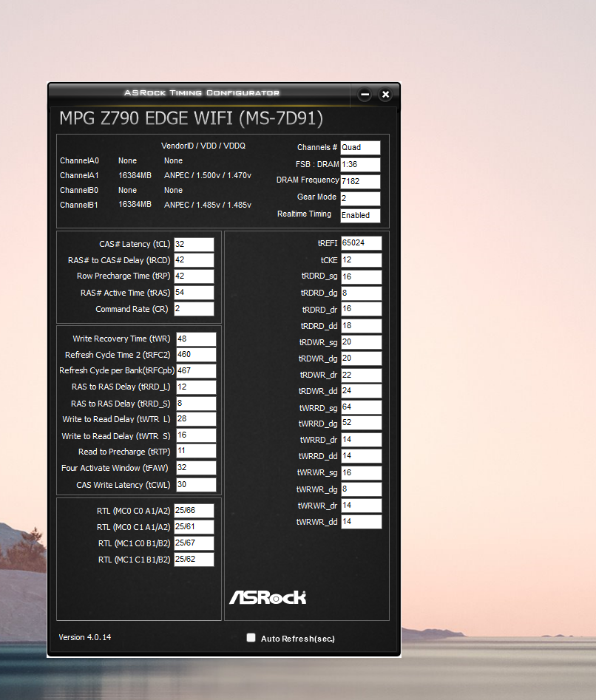
Task: Click the tRRD_S value field
Action: 196,404
